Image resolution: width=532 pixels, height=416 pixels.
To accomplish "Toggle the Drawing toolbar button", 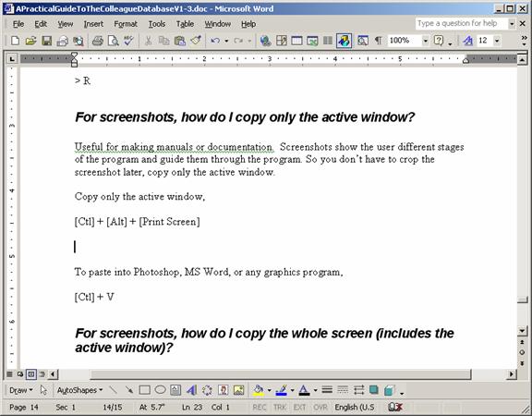I will coord(344,41).
